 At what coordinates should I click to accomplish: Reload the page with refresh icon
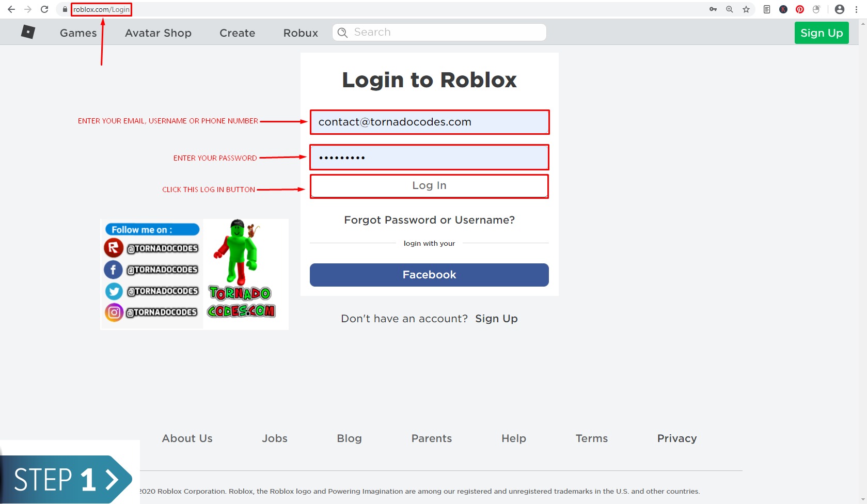[x=44, y=9]
